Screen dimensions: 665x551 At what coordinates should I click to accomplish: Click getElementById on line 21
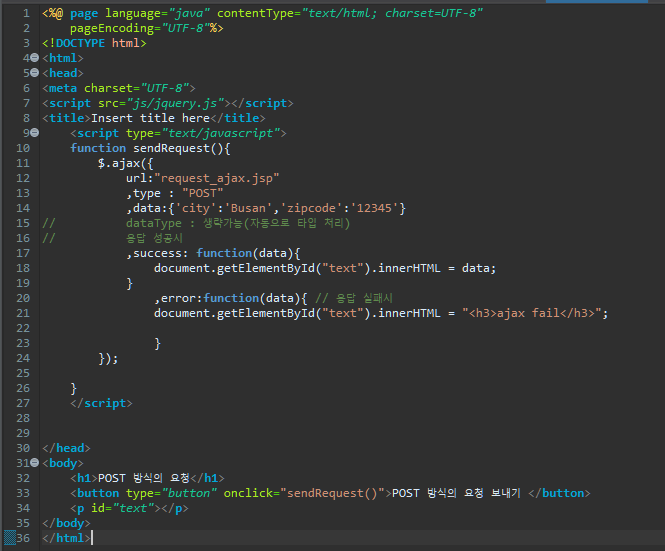point(265,313)
